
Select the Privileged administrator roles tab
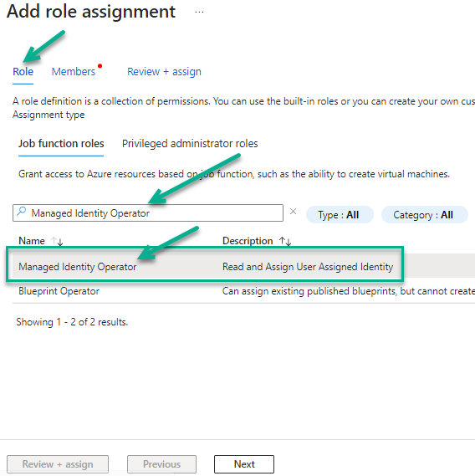coord(190,143)
